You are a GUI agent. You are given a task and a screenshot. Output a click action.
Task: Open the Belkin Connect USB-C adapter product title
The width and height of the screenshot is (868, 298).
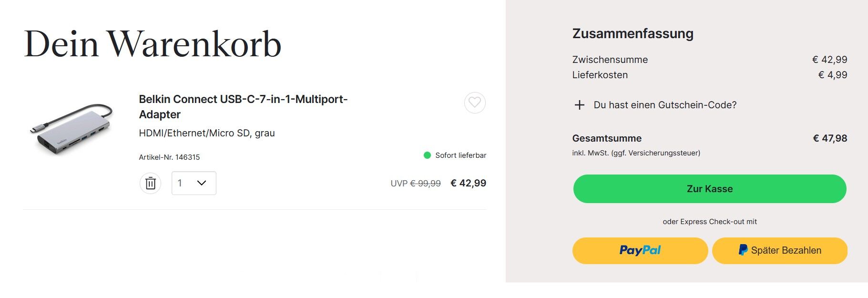click(x=243, y=107)
